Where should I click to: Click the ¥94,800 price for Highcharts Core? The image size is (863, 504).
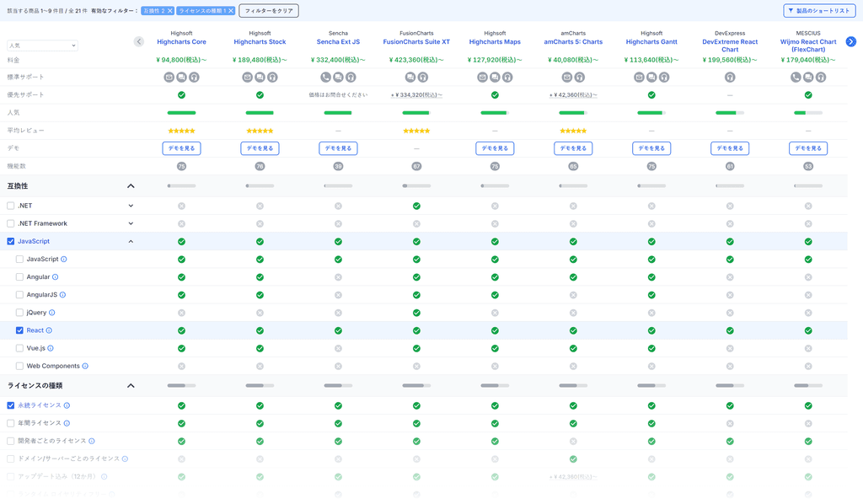[182, 60]
